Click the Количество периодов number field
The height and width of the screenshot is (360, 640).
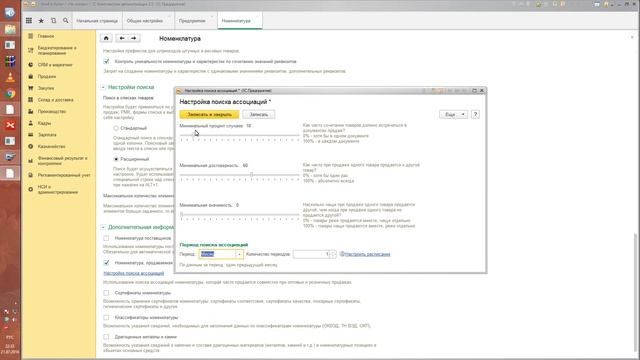coord(312,254)
